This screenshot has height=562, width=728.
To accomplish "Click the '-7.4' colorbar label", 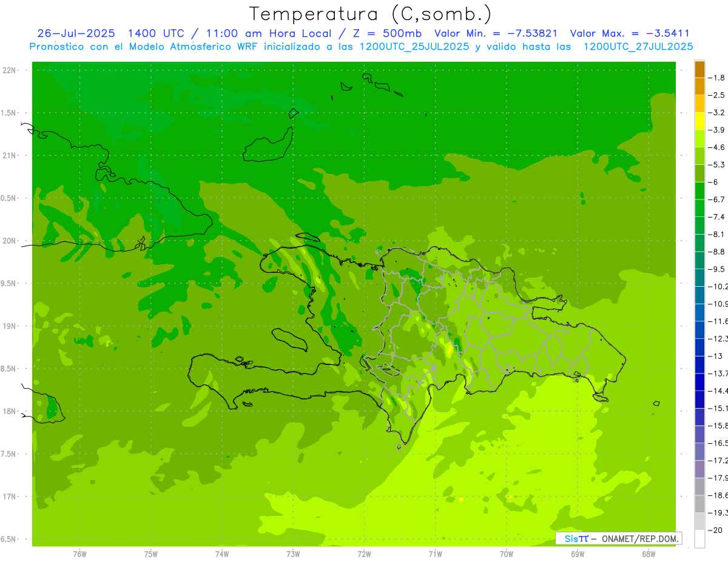I will tap(717, 217).
